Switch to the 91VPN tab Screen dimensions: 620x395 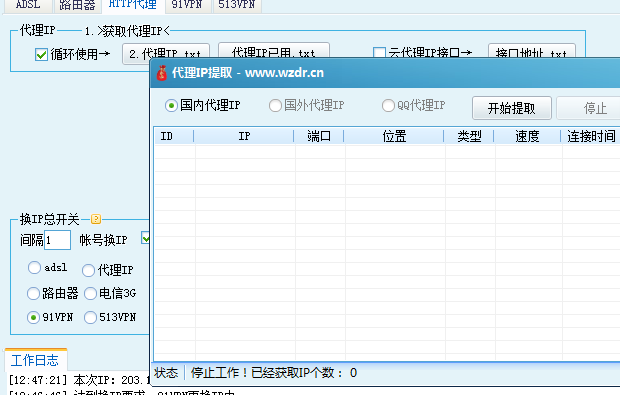click(187, 6)
